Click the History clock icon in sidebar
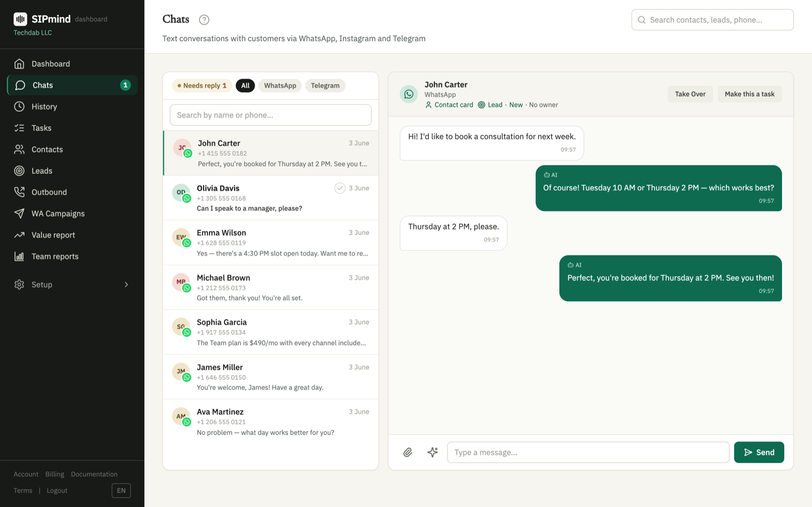Image resolution: width=812 pixels, height=507 pixels. (x=19, y=106)
